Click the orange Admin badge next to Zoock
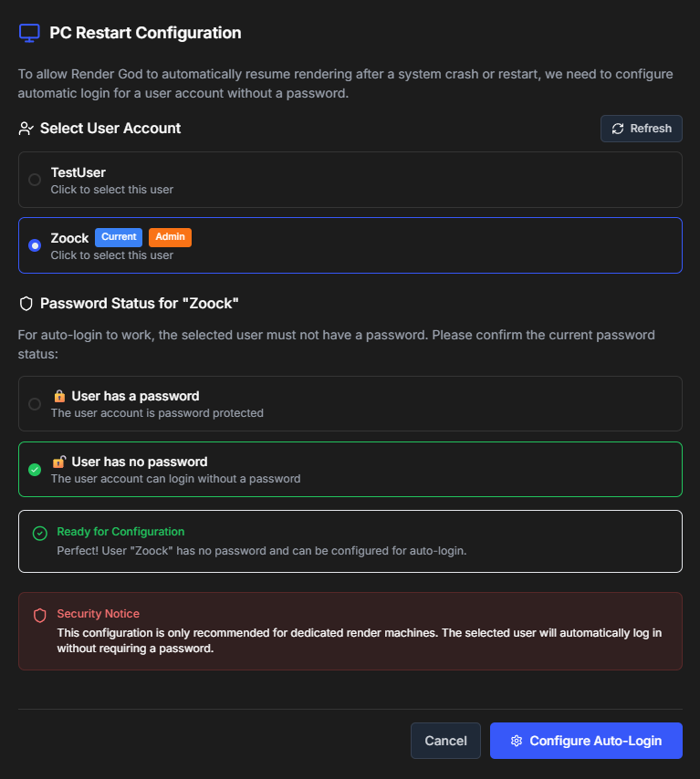Viewport: 700px width, 779px height. coord(170,237)
